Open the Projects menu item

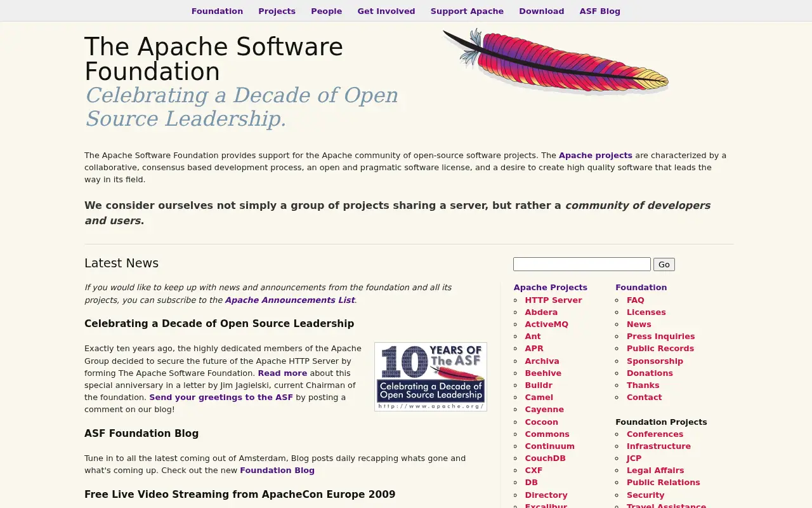click(277, 11)
